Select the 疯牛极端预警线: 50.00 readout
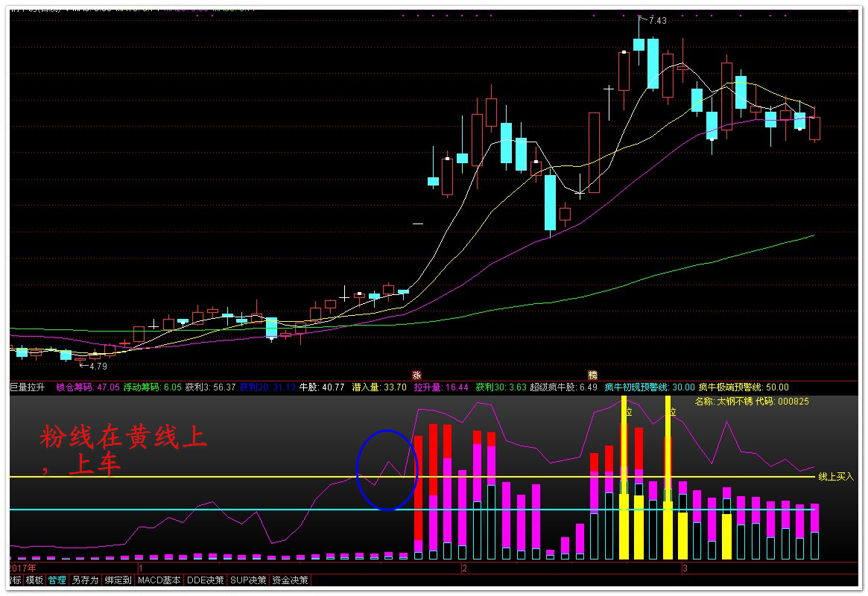Image resolution: width=868 pixels, height=596 pixels. coord(744,387)
